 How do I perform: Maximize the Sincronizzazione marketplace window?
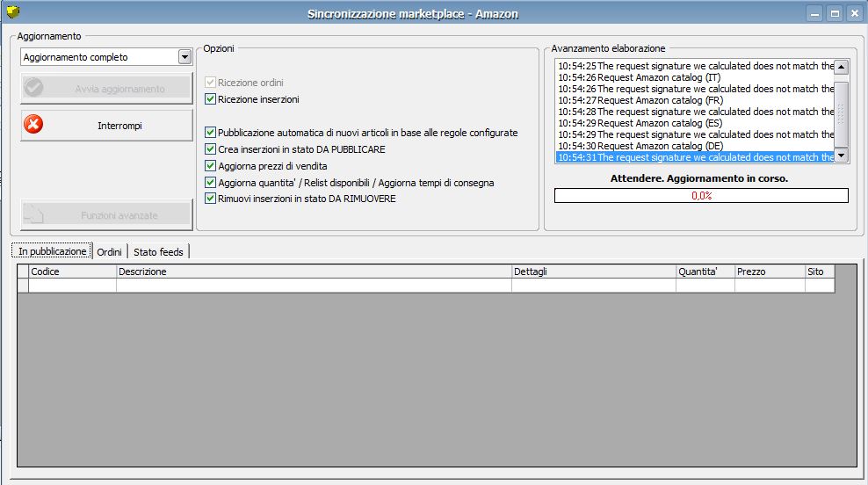point(835,14)
